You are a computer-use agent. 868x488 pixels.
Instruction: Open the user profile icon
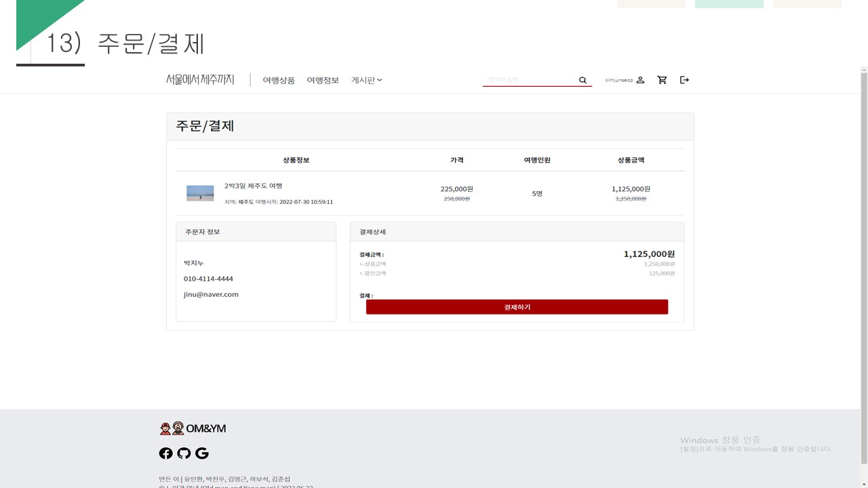point(640,80)
